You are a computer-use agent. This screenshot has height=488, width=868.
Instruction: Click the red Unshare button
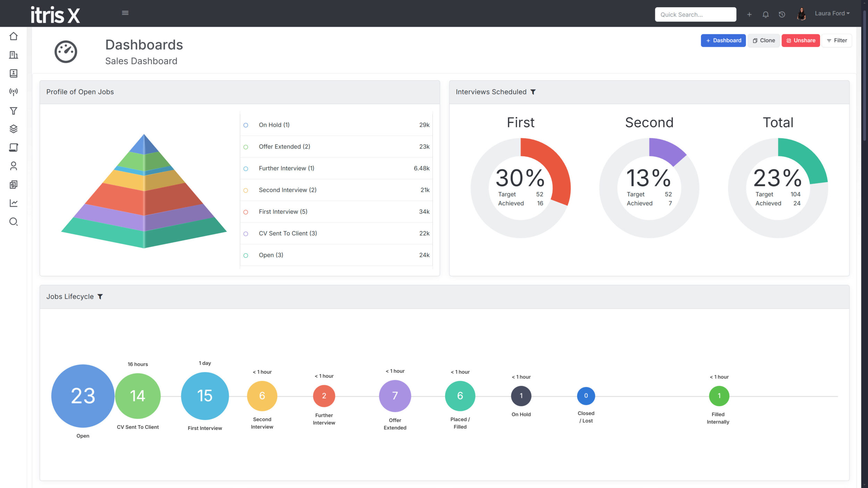click(800, 41)
